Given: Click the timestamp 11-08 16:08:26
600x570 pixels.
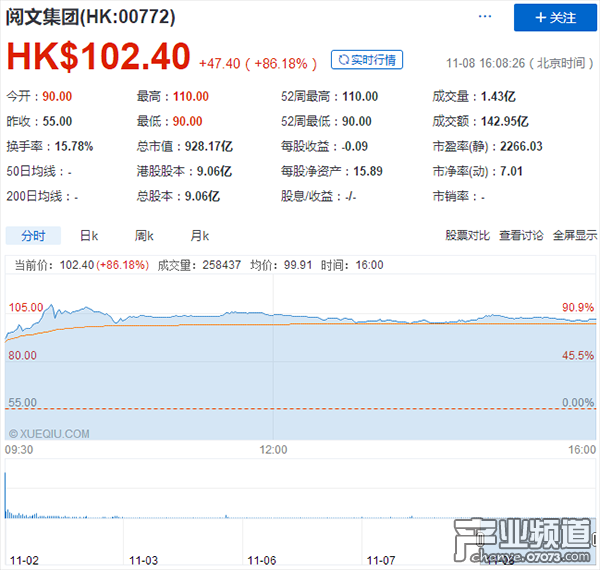Looking at the screenshot, I should click(486, 63).
